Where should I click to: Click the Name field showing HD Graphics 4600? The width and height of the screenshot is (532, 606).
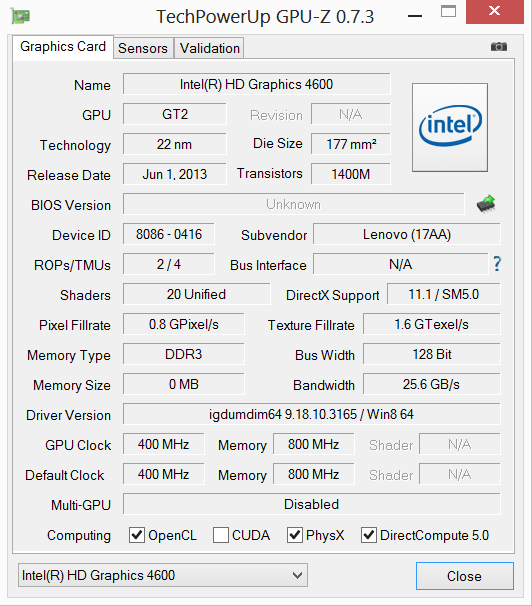click(x=257, y=84)
